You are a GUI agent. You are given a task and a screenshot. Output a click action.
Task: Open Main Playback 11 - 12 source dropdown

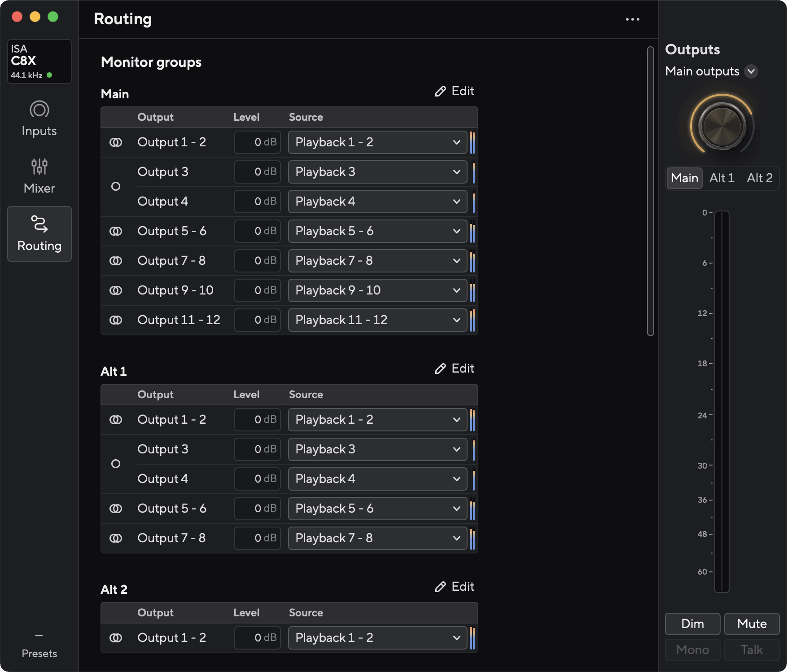[x=377, y=320]
